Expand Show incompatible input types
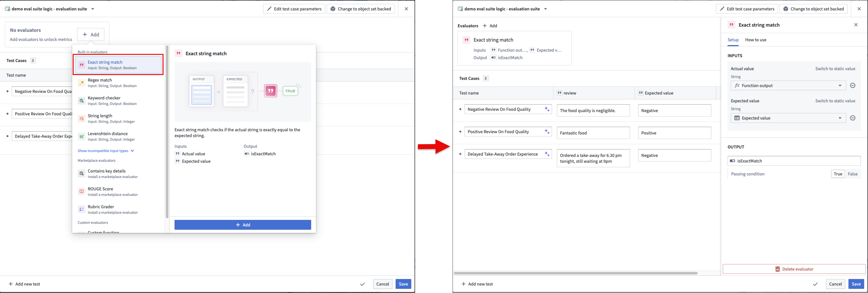The image size is (868, 293). point(103,151)
